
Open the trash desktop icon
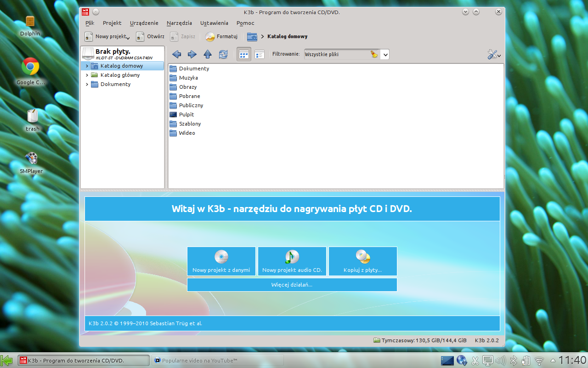[x=32, y=120]
